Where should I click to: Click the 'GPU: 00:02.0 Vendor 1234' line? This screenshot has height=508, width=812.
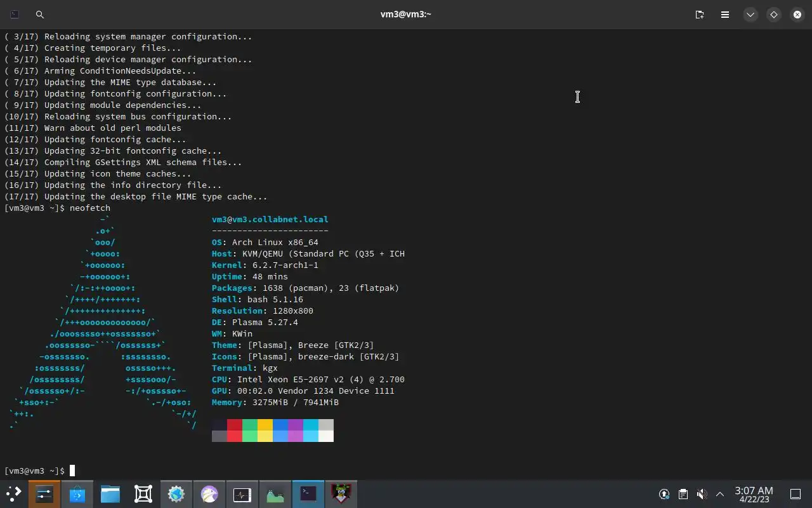click(303, 391)
